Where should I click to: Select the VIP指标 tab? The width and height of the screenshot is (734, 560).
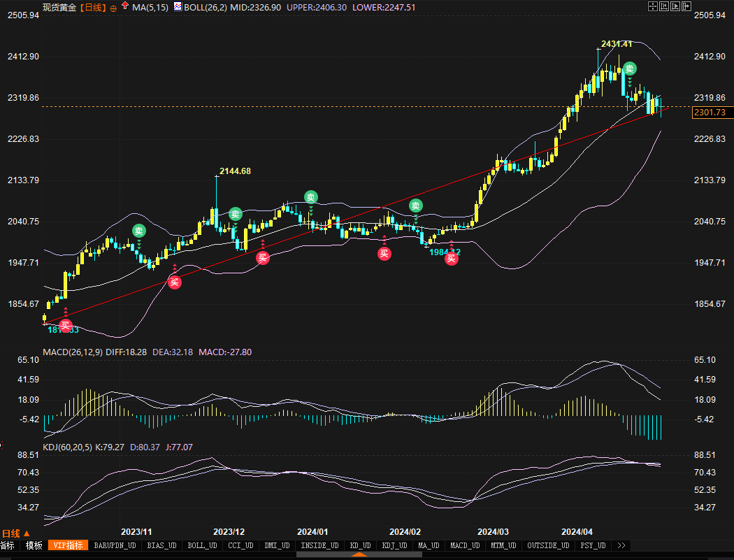click(69, 545)
